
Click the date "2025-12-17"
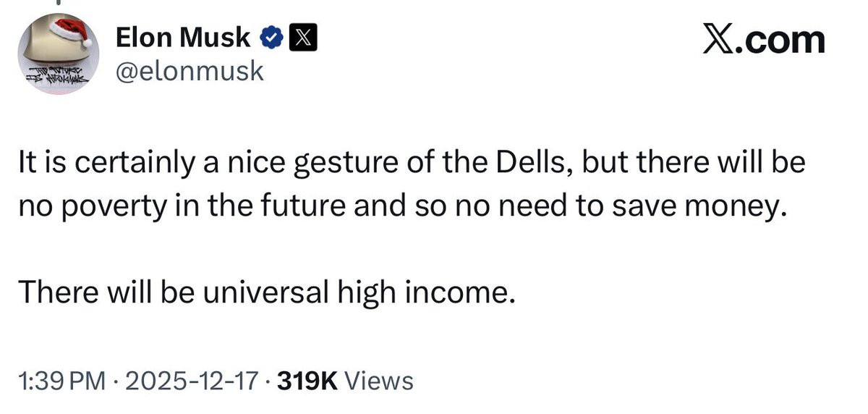[193, 380]
